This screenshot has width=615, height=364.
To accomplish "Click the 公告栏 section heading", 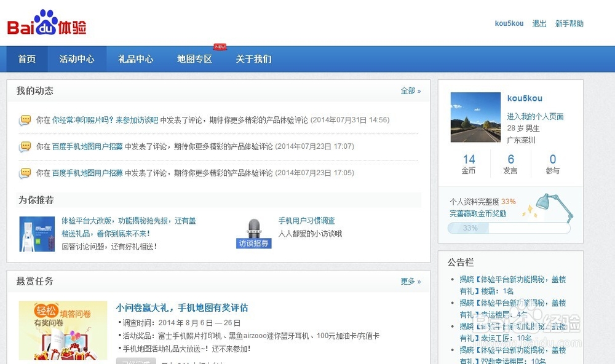I will pyautogui.click(x=461, y=263).
